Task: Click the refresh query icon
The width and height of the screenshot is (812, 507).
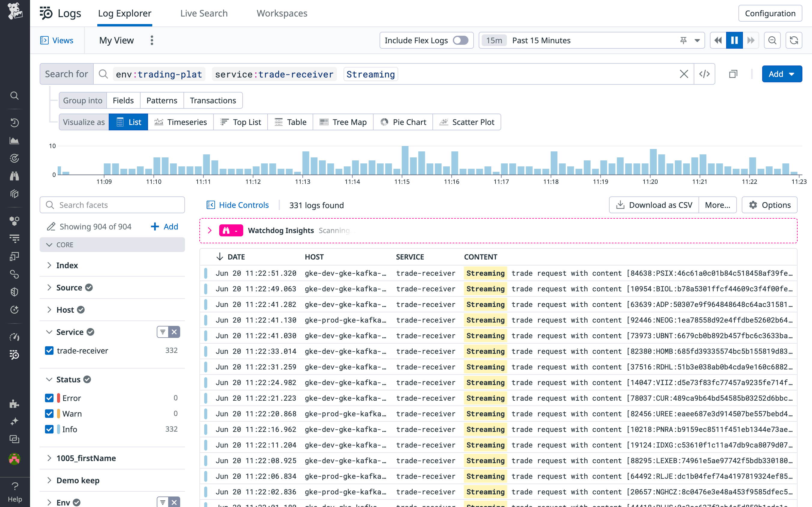Action: point(794,40)
